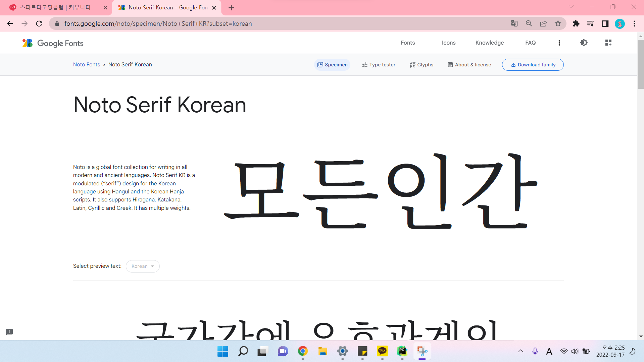
Task: Open Google Translate page icon
Action: click(514, 23)
